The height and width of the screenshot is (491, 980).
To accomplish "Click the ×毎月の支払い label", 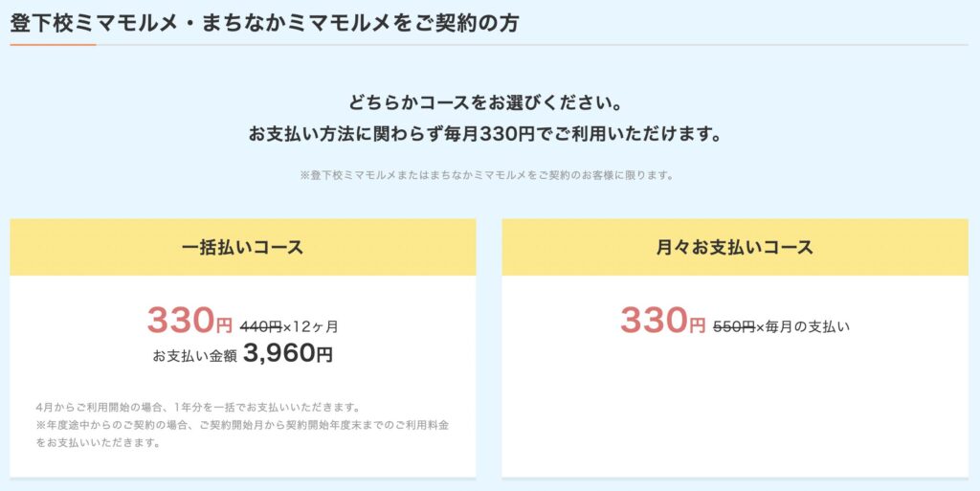I will pos(803,327).
